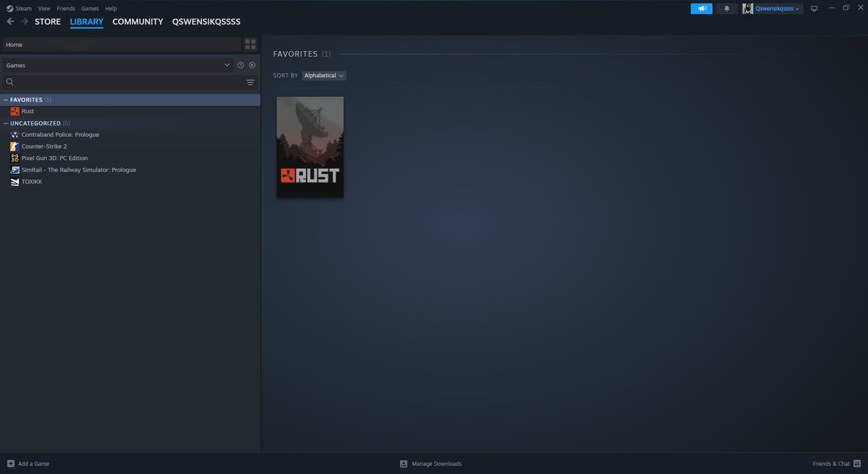Click the user avatar image
This screenshot has height=474, width=868.
pyautogui.click(x=748, y=9)
